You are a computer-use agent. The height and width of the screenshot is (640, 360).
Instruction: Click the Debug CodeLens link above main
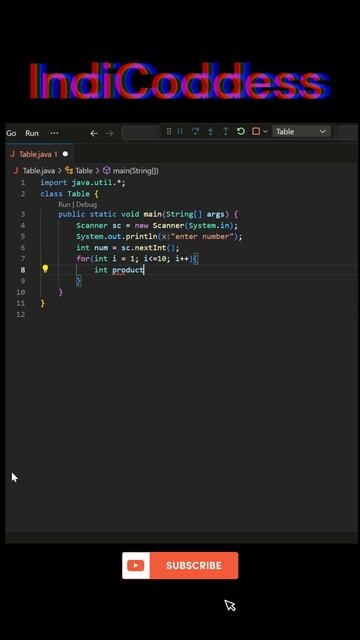point(87,204)
